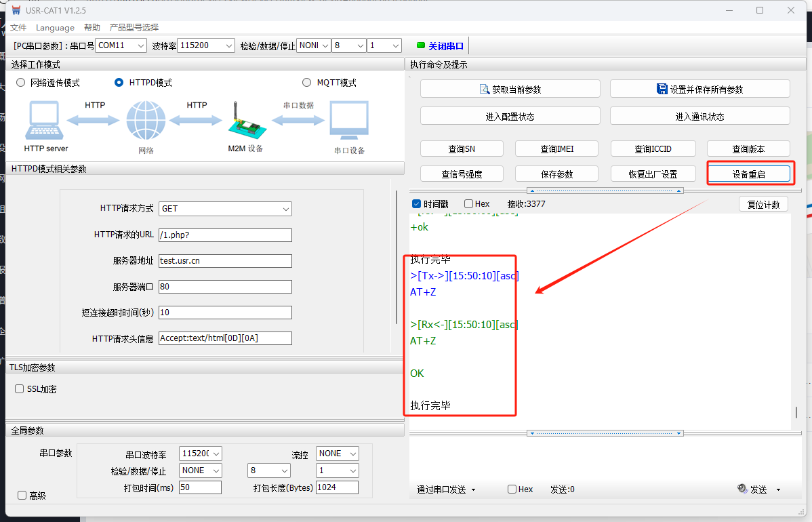Screen dimensions: 812x522
Task: Open the 产品型号选择 menu
Action: click(x=134, y=28)
